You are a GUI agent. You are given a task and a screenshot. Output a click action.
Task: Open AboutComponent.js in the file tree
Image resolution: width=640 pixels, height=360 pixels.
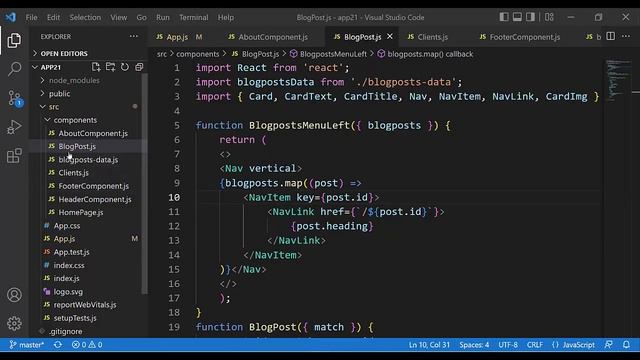click(x=93, y=133)
